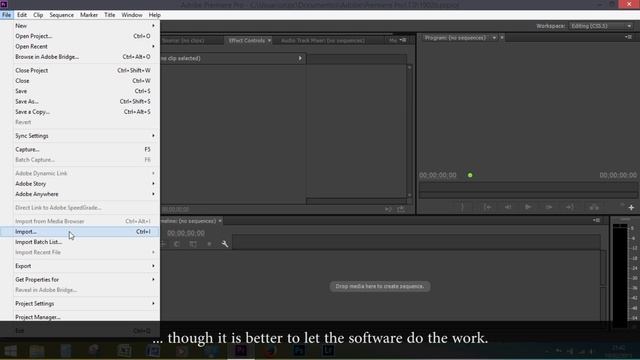Open the Adobe Story submenu entry
Viewport: 640px width, 360px height.
pyautogui.click(x=80, y=184)
